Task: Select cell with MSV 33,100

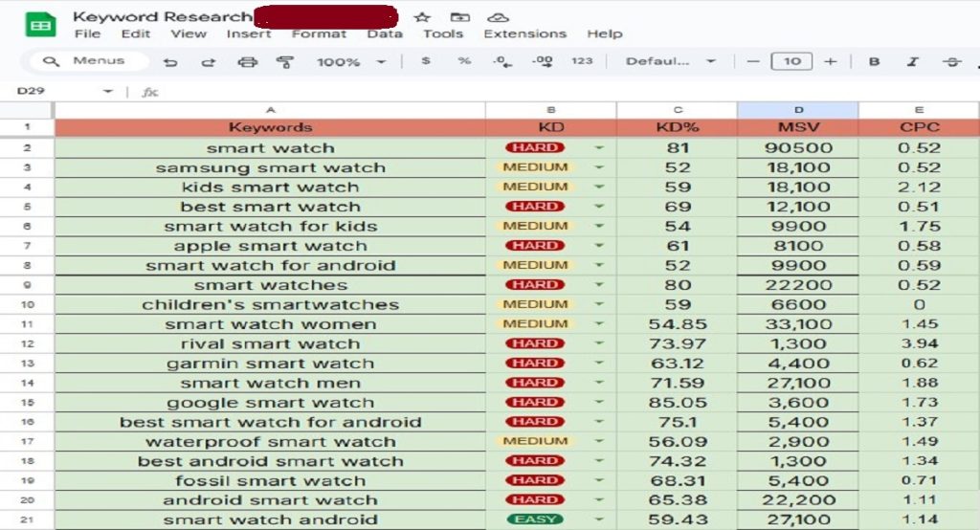Action: [x=797, y=323]
